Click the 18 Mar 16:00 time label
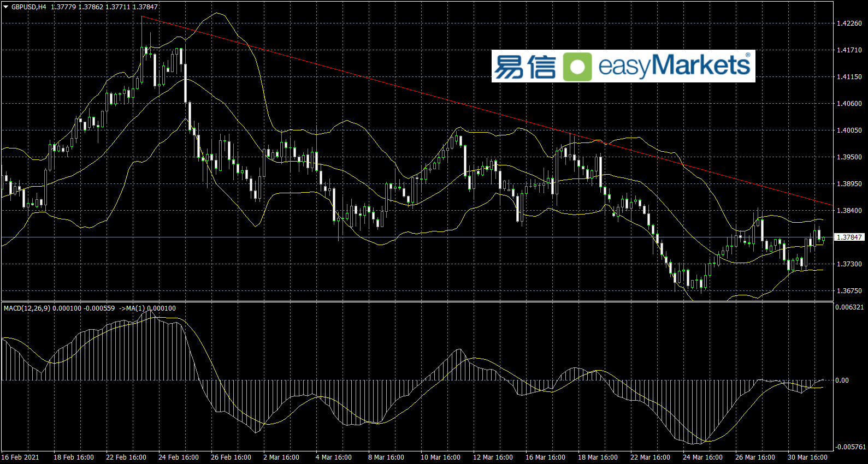 (598, 457)
